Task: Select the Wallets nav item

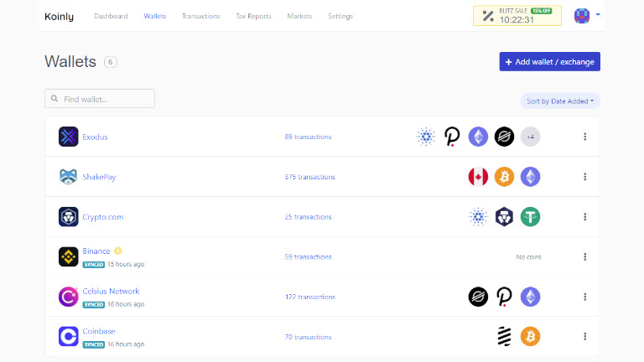Action: pyautogui.click(x=155, y=16)
